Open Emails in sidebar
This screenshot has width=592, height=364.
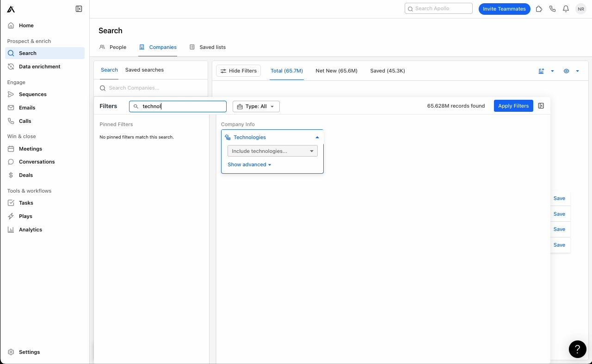pos(45,108)
